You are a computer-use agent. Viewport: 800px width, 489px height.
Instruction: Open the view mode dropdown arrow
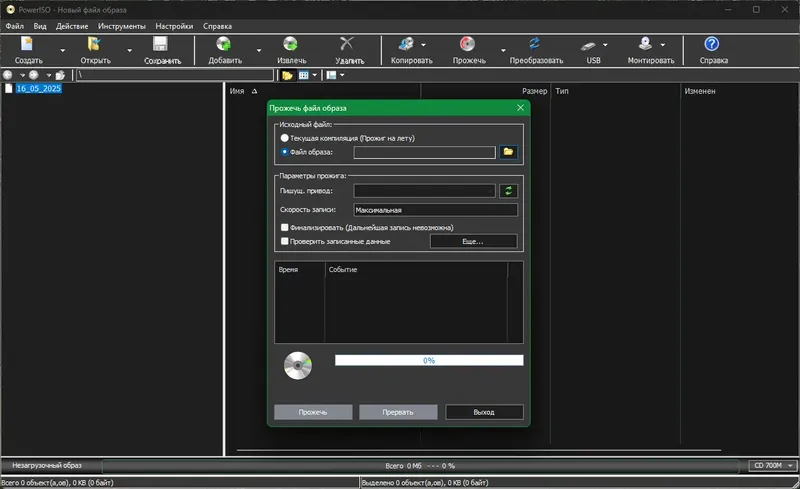pos(315,76)
